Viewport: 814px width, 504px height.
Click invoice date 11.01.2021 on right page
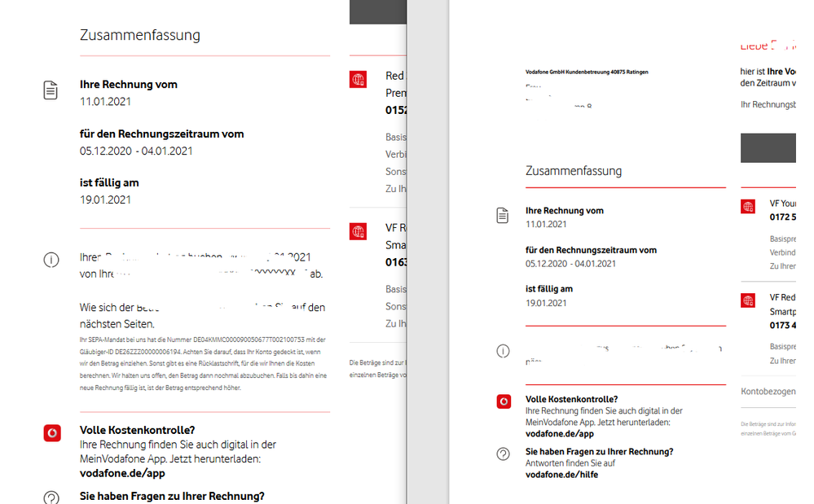546,224
